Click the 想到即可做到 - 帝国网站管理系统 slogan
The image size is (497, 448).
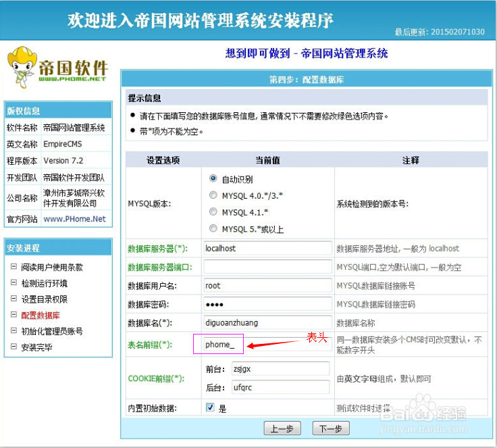(307, 53)
